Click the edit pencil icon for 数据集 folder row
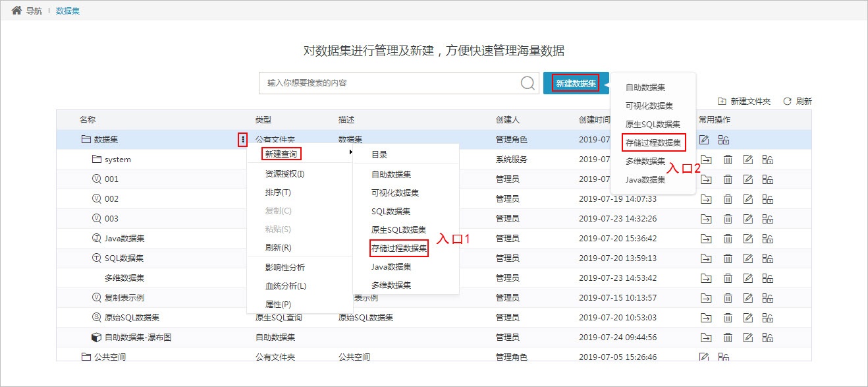This screenshot has width=868, height=387. (704, 140)
